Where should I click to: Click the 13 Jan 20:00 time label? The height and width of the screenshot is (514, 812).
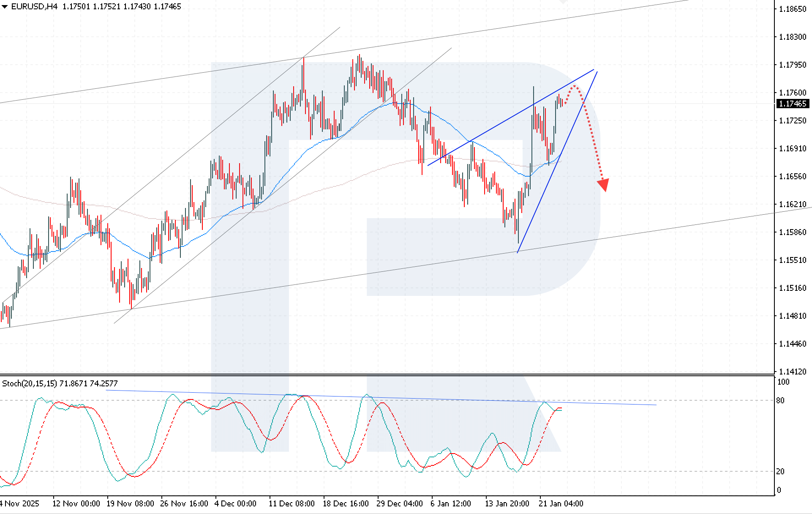click(507, 503)
